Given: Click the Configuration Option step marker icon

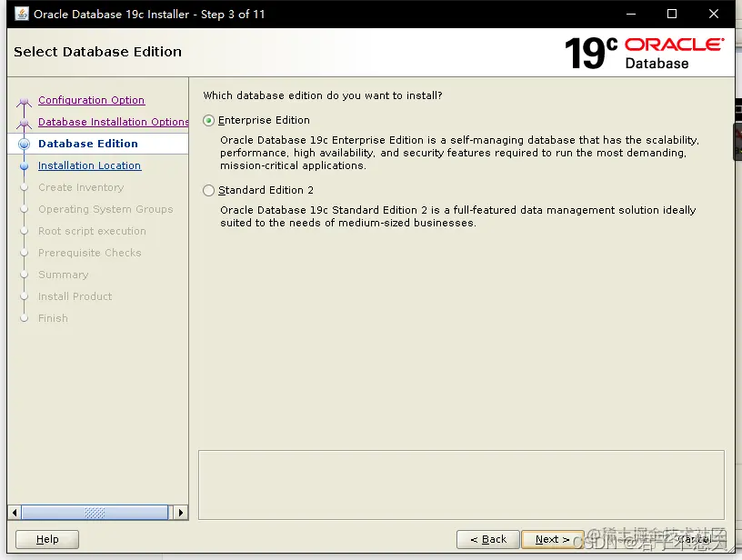Looking at the screenshot, I should (x=25, y=102).
